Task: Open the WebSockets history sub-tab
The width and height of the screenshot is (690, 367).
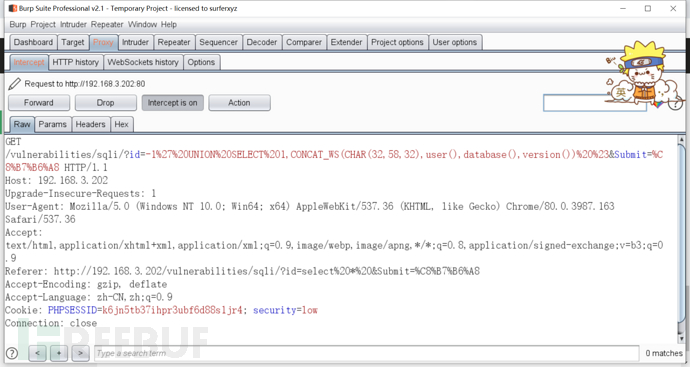Action: coord(143,62)
